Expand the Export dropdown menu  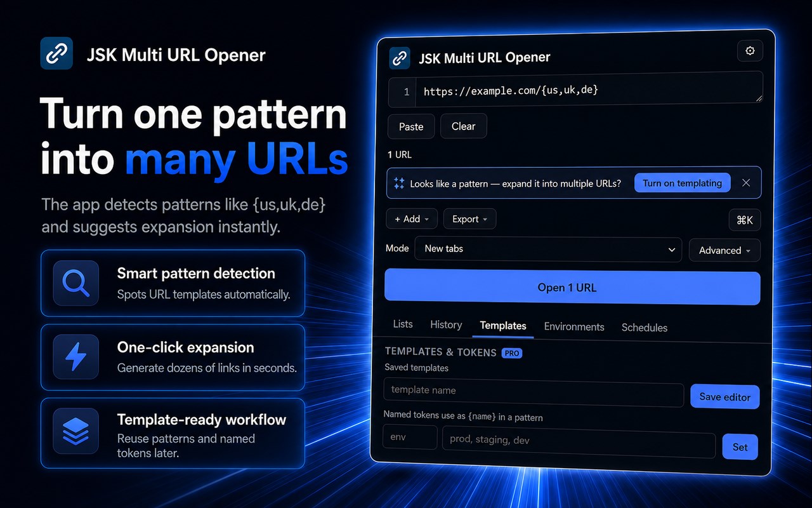coord(469,219)
